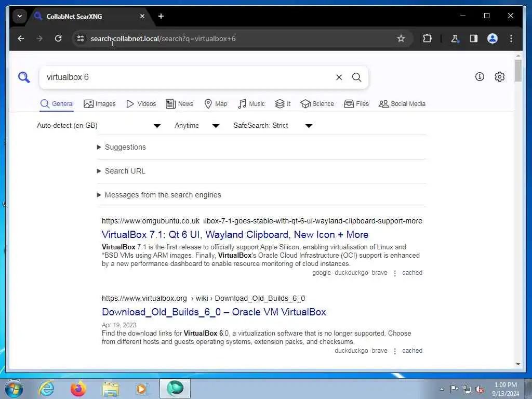This screenshot has height=399, width=532.
Task: Bookmark this page with star icon
Action: point(401,38)
